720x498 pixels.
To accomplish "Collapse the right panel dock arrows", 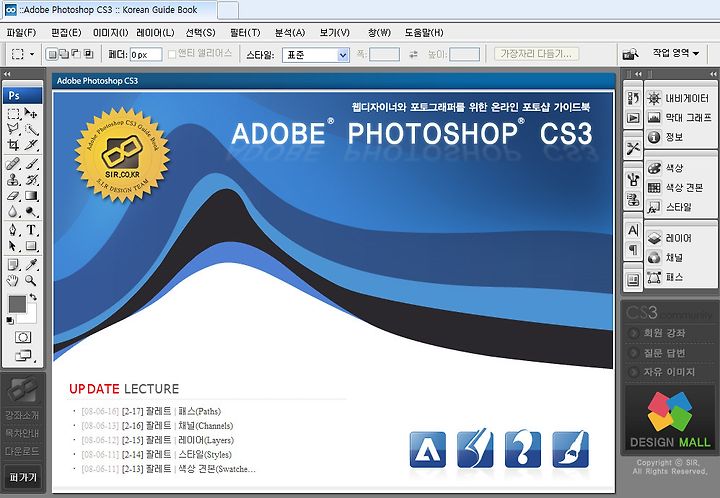I will (713, 74).
